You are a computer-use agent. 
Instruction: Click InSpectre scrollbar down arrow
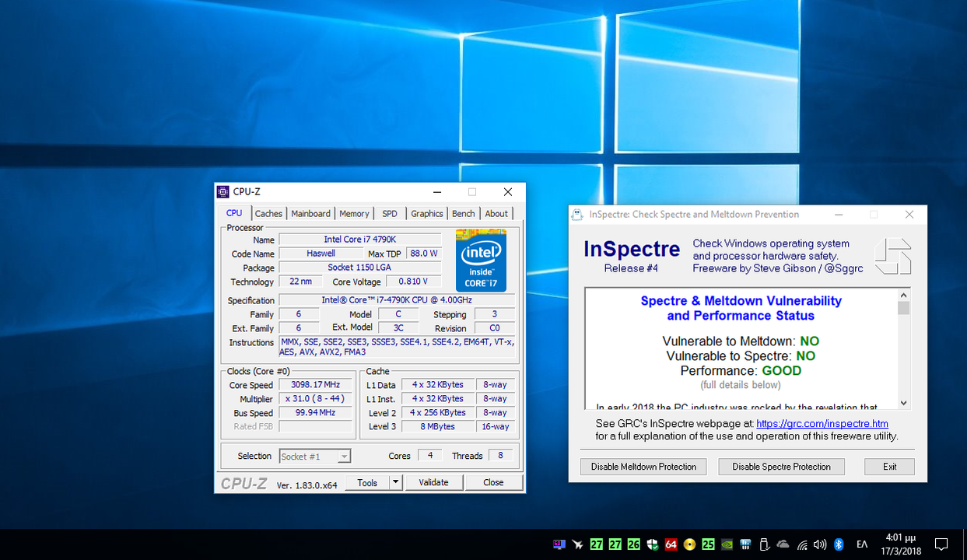[x=903, y=403]
